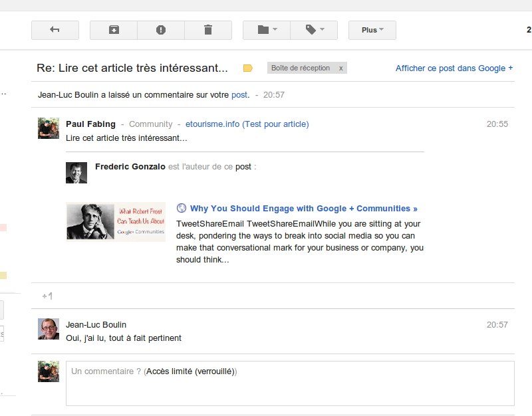Archive this conversation
Screen dimensions: 532x416
click(x=114, y=30)
